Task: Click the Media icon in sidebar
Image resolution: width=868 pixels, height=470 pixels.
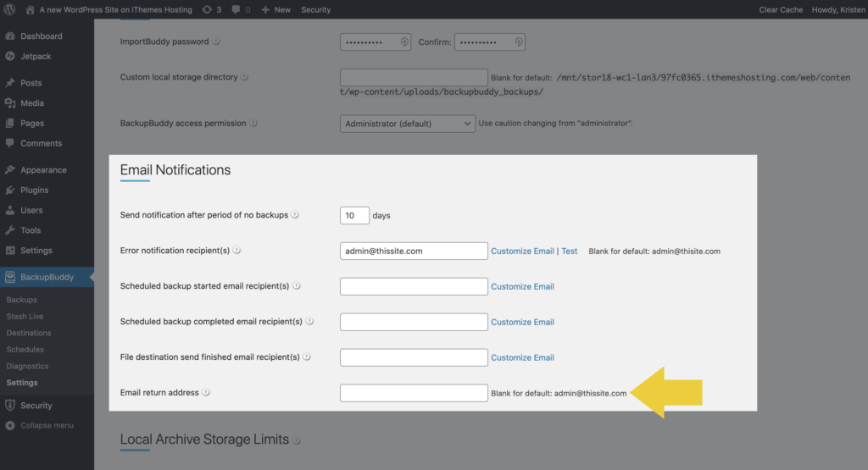Action: point(10,102)
